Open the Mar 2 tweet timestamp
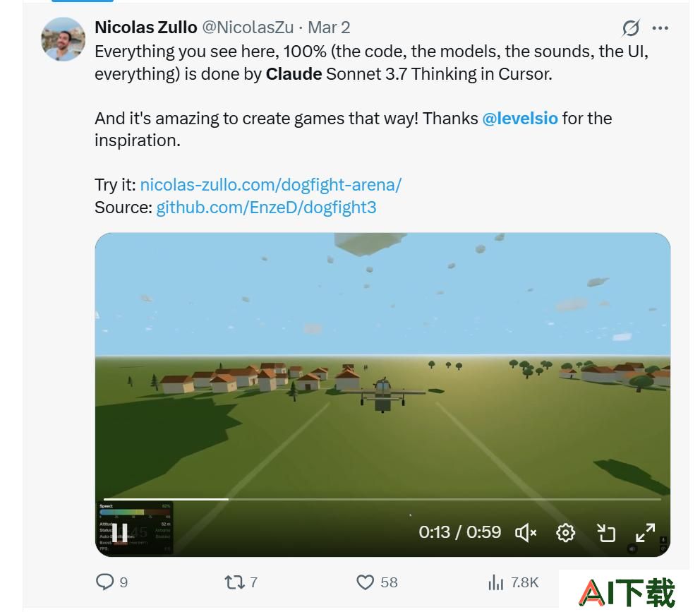Viewport: 700px width, 612px height. pyautogui.click(x=329, y=28)
